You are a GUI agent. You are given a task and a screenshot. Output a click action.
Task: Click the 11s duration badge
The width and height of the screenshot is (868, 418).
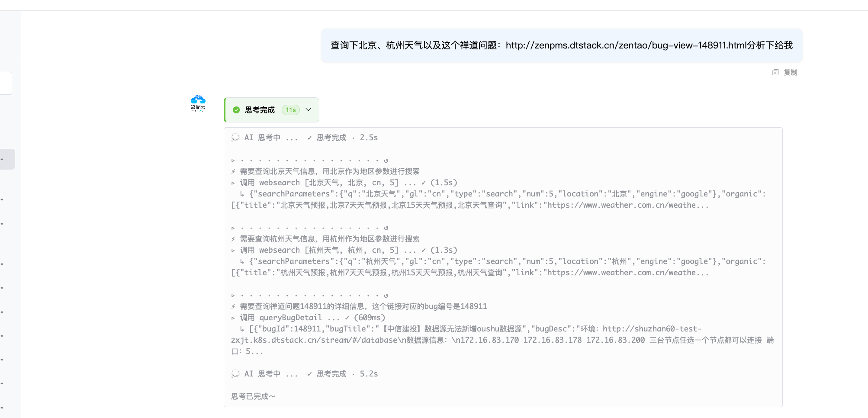click(291, 110)
